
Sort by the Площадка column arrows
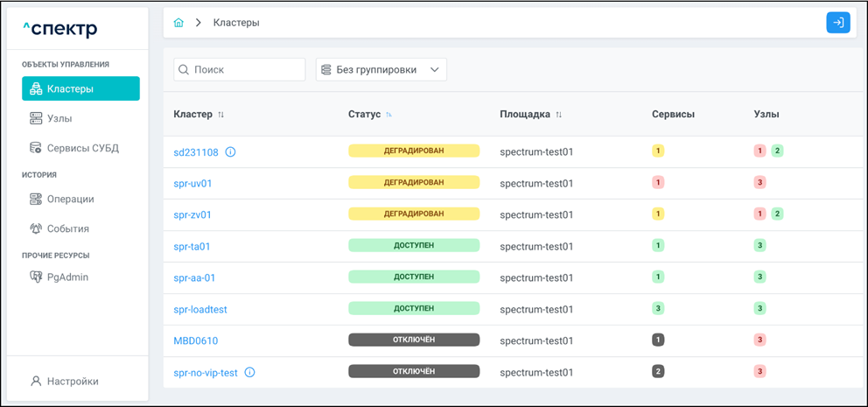(x=558, y=115)
